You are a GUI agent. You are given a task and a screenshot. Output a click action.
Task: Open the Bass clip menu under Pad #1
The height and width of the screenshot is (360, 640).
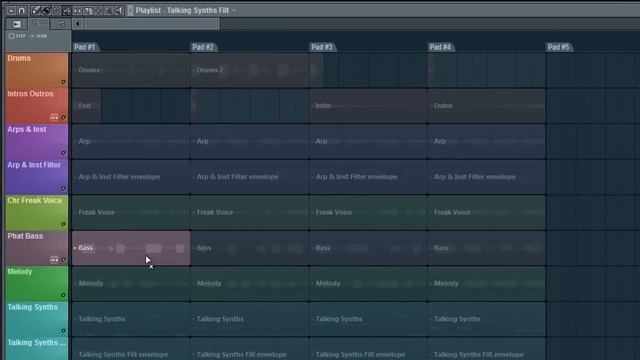[75, 248]
